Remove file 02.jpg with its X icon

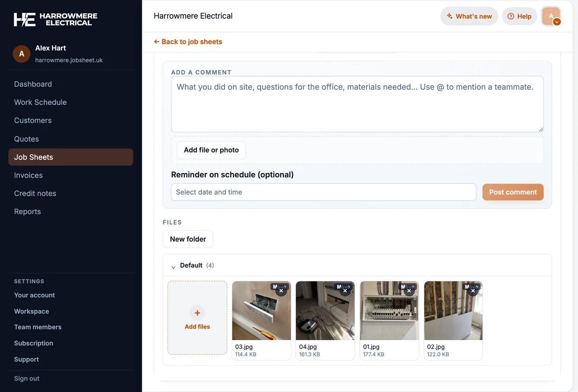point(473,291)
